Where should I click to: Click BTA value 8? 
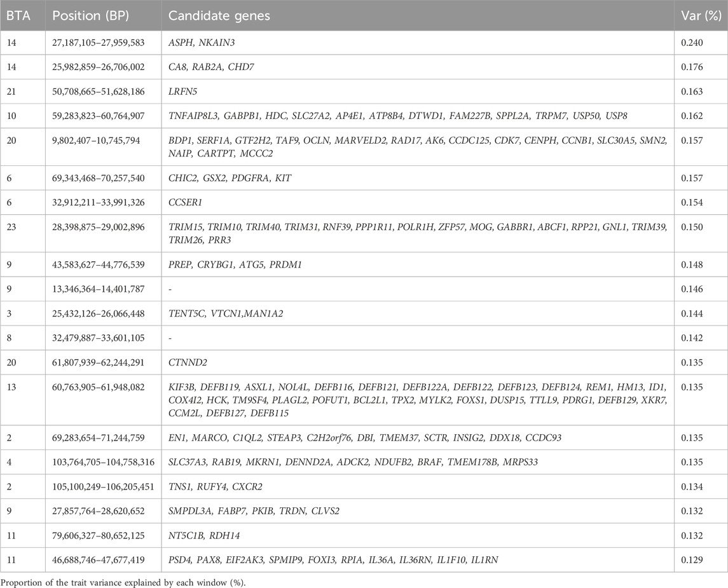10,338
